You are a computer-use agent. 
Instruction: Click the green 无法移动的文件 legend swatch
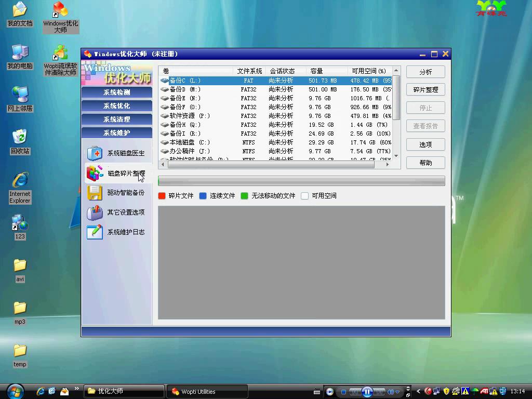pos(244,196)
